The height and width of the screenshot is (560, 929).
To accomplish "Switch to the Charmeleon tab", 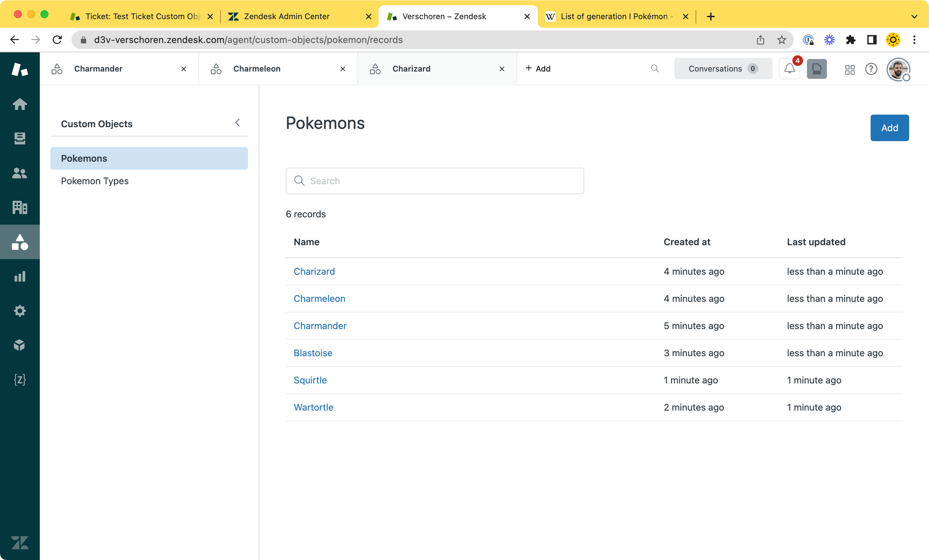I will (257, 69).
